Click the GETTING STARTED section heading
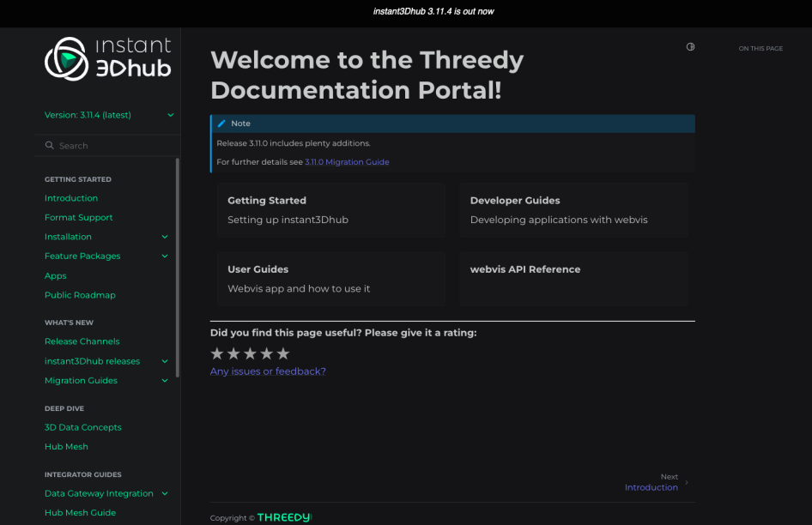The image size is (812, 525). pos(77,179)
